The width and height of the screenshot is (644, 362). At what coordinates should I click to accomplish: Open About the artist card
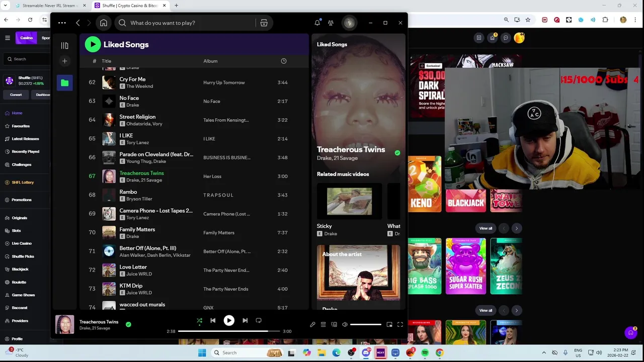click(358, 277)
